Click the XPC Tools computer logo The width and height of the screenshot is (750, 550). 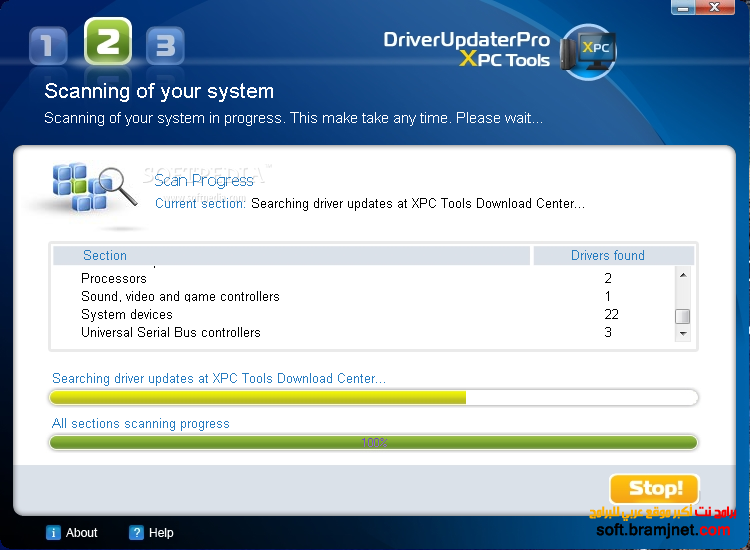point(588,51)
